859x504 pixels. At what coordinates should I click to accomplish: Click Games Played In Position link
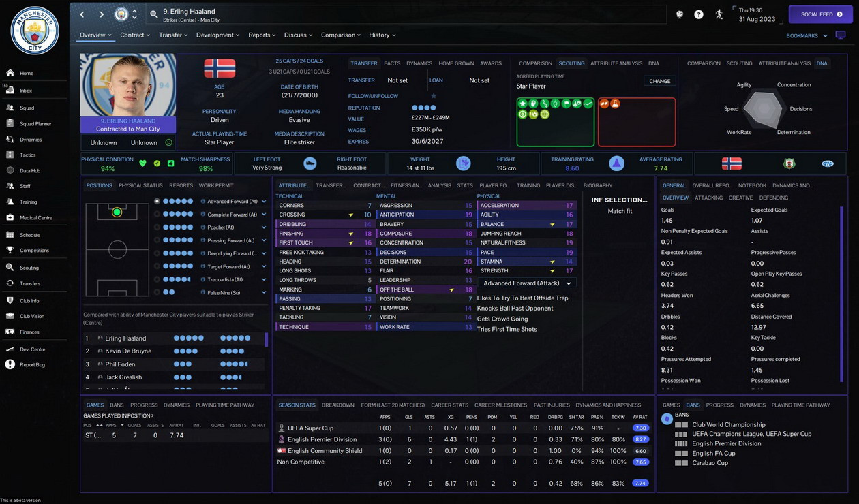pos(118,415)
